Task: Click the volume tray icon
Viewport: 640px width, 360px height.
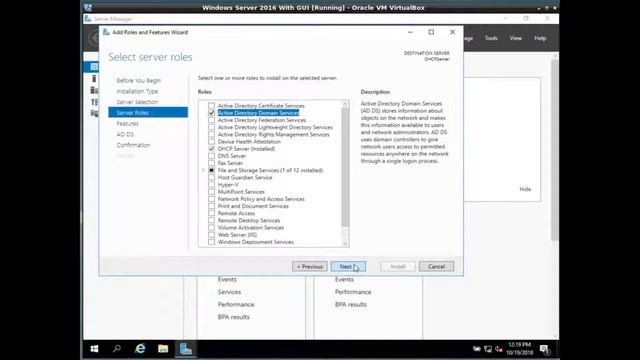Action: pyautogui.click(x=499, y=349)
